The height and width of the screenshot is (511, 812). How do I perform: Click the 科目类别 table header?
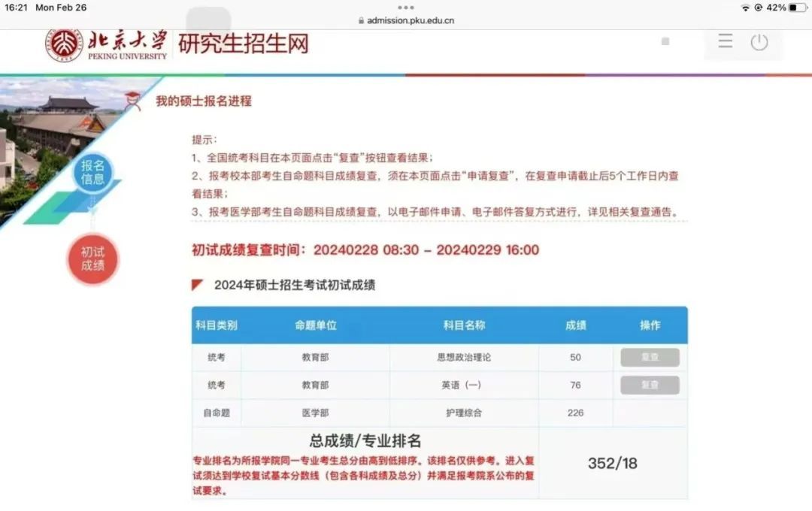click(x=217, y=325)
